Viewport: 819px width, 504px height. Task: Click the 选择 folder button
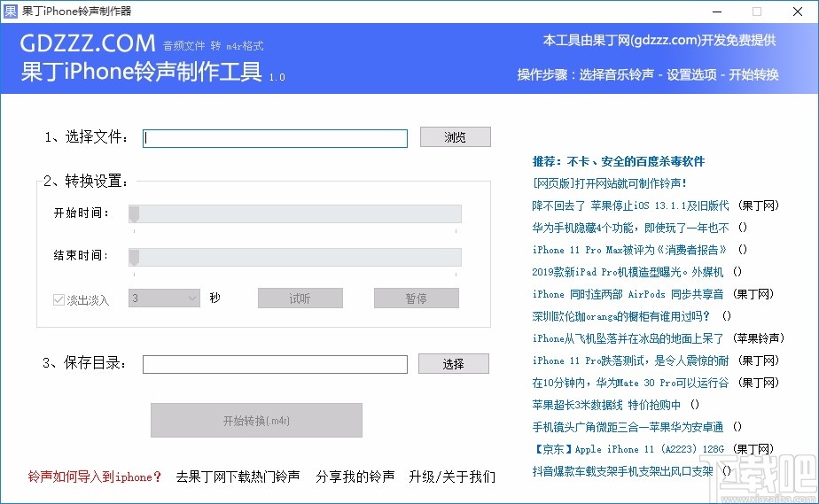click(x=454, y=364)
